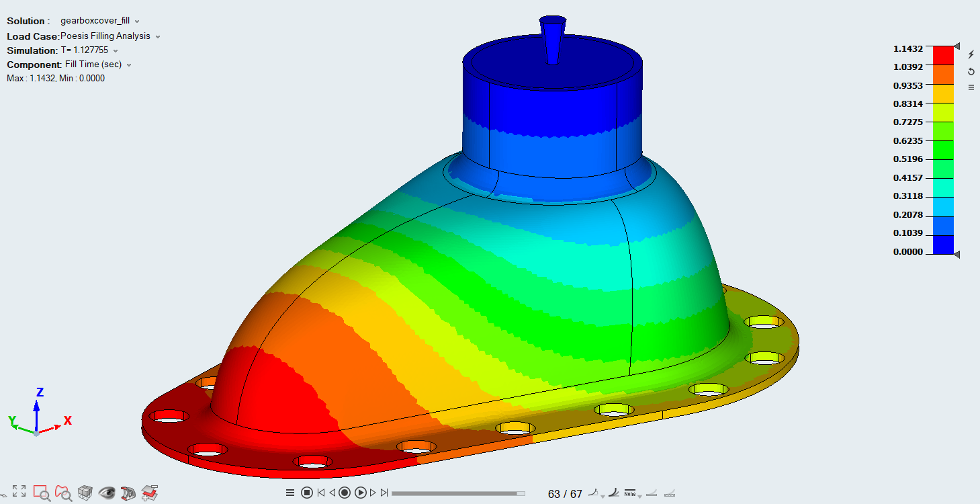Screen dimensions: 980x504
Task: Expand the Solution gearboxcover_fill dropdown
Action: (137, 22)
